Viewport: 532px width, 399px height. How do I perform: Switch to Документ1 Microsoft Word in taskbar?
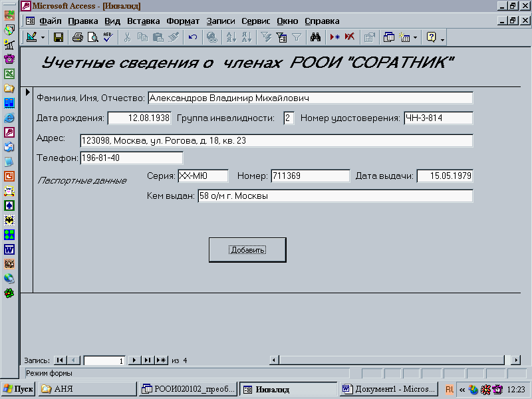(388, 389)
